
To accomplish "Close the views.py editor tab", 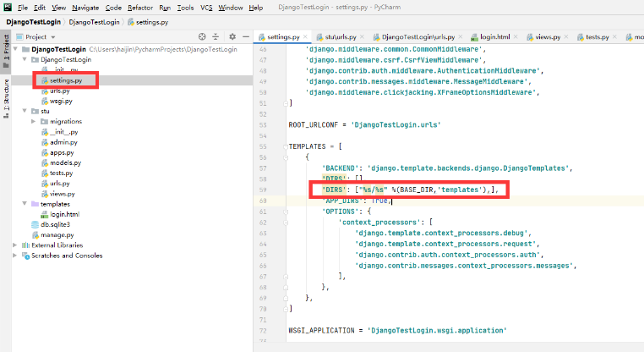I will pos(566,36).
